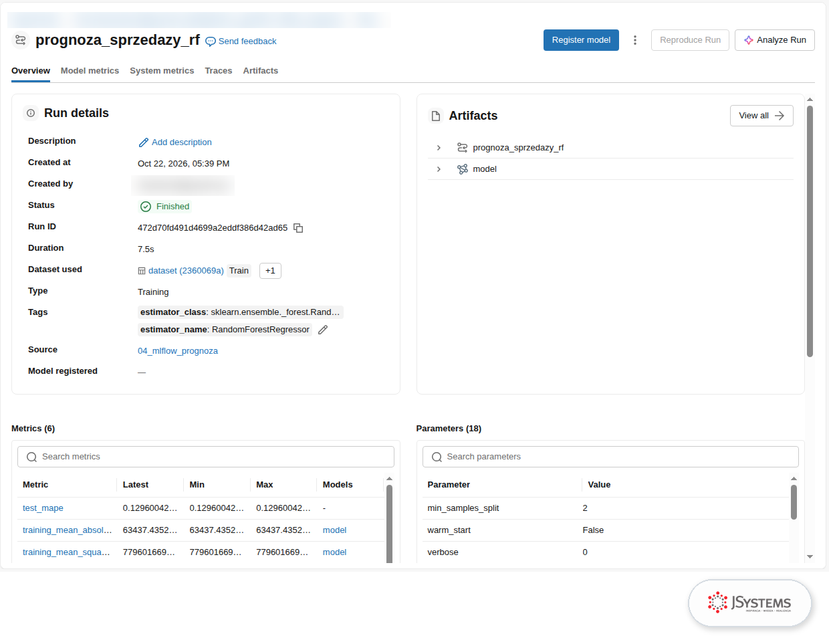829x644 pixels.
Task: Open dataset (2360069a) link
Action: pyautogui.click(x=186, y=271)
